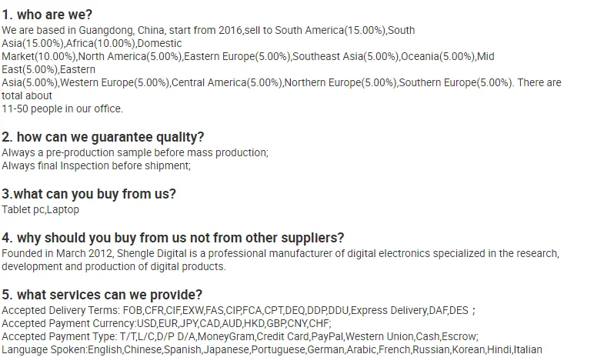
Task: Click the "5. what services can we provide?" heading
Action: point(102,294)
